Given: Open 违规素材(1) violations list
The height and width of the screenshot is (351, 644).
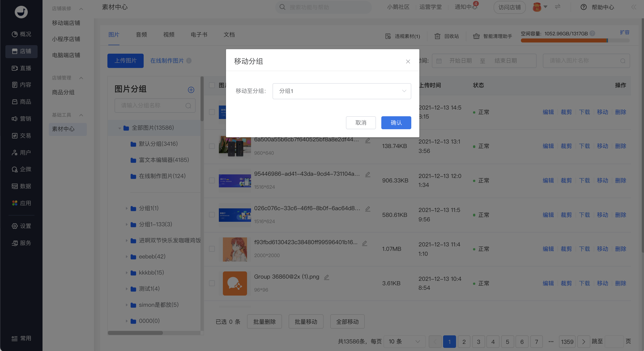Looking at the screenshot, I should pyautogui.click(x=403, y=36).
